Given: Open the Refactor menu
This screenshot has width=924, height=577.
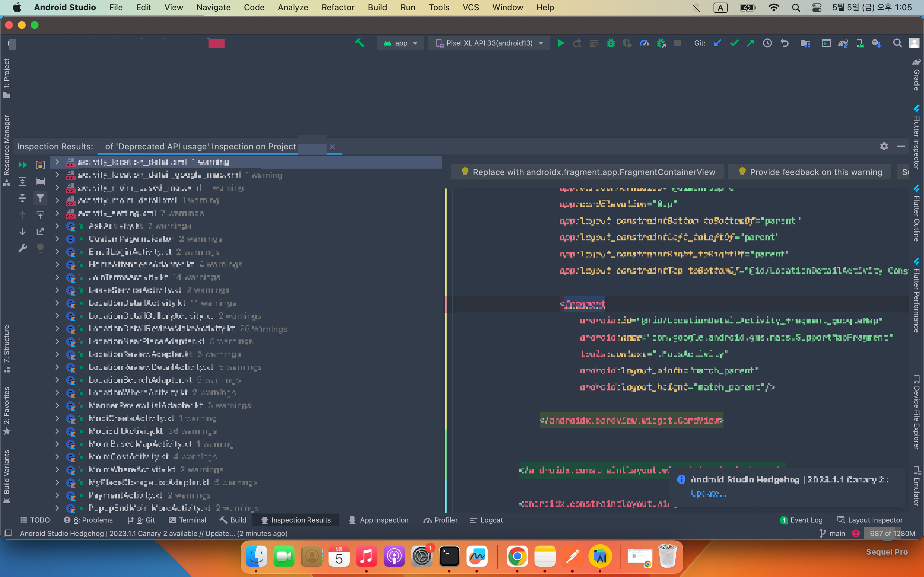Looking at the screenshot, I should pyautogui.click(x=338, y=7).
